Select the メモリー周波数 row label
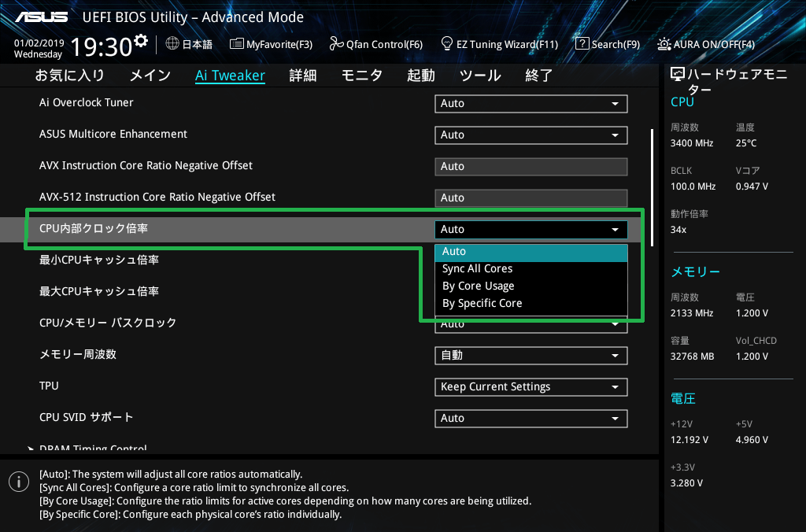Image resolution: width=806 pixels, height=532 pixels. tap(78, 354)
